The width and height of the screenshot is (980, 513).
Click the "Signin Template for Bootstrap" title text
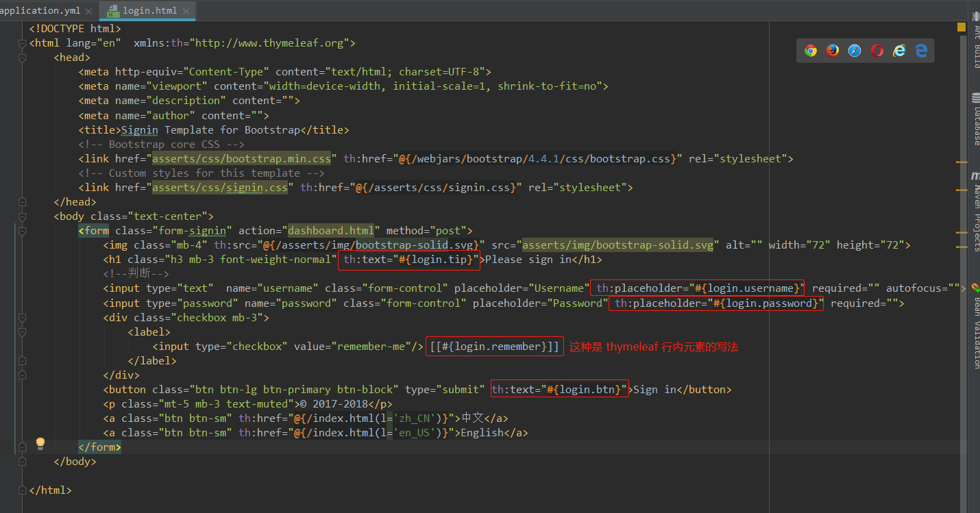click(x=210, y=130)
